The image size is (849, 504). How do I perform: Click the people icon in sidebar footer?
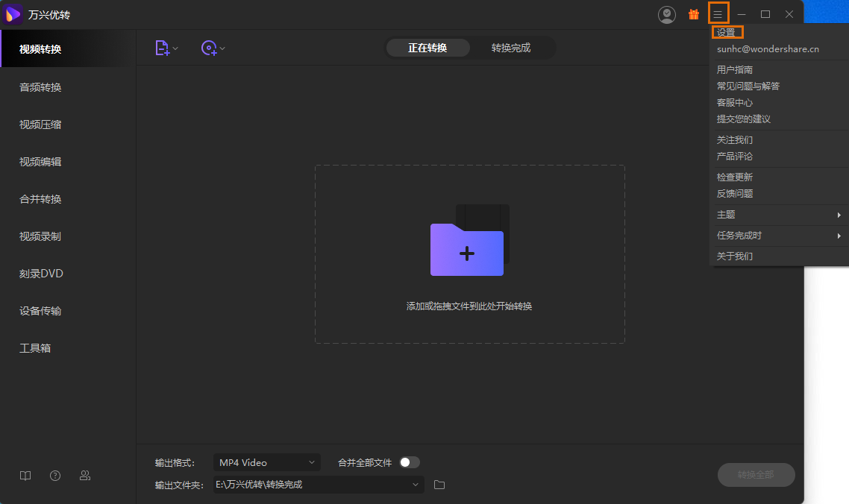click(85, 476)
